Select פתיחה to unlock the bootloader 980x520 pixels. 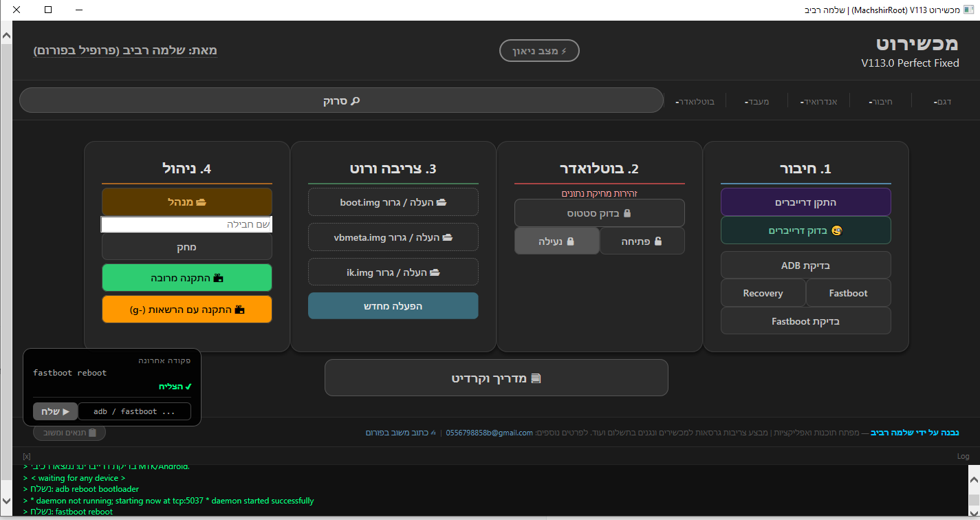coord(642,241)
